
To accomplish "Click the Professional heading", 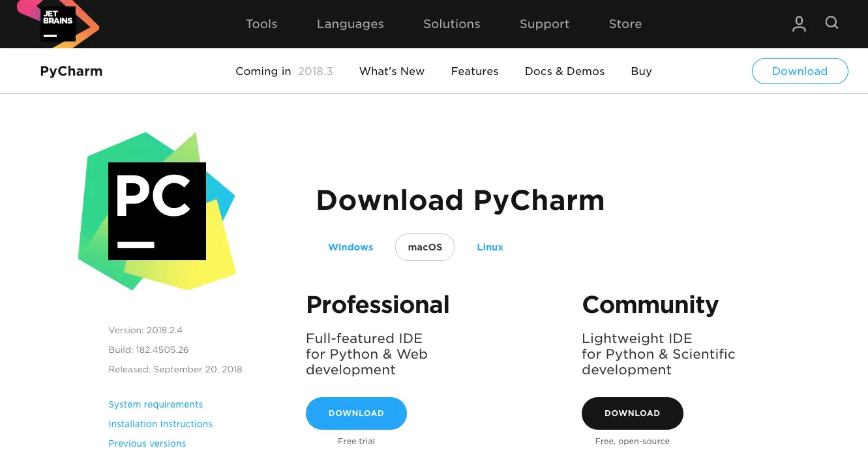I will click(378, 305).
